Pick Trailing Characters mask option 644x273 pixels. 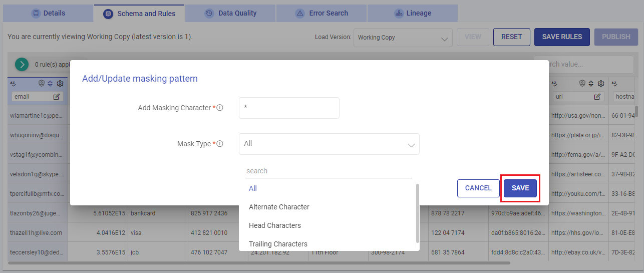point(278,244)
